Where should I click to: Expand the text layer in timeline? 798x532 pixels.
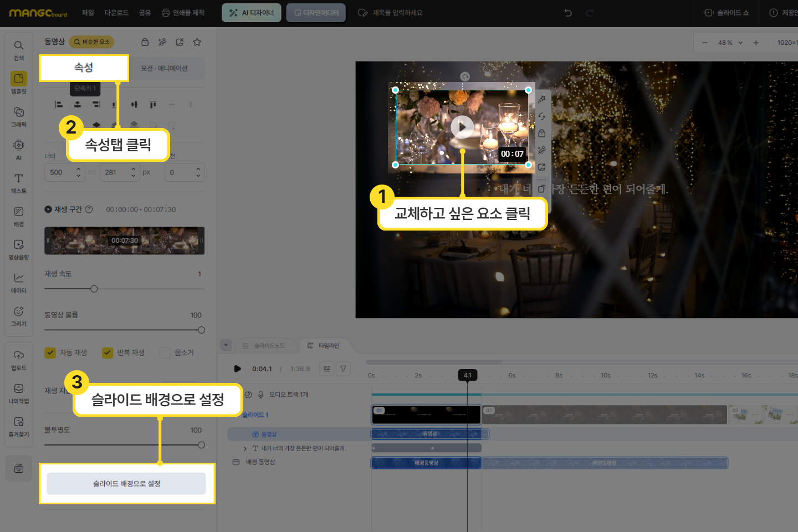coord(245,448)
